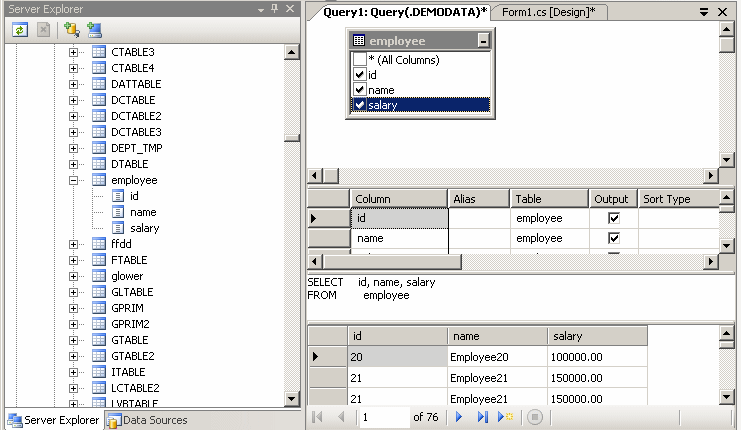Collapse the employee table node
This screenshot has height=430, width=741.
(x=74, y=180)
